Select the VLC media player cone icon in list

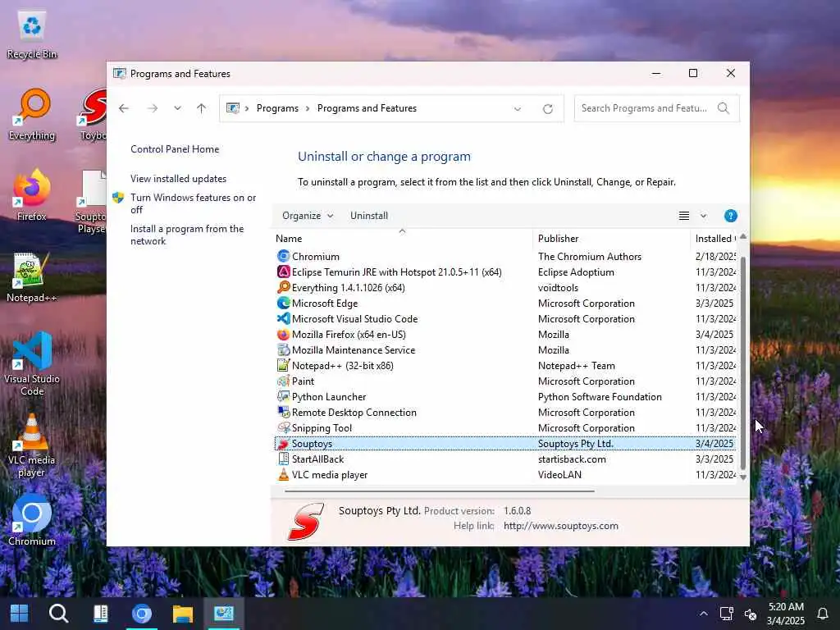click(283, 475)
